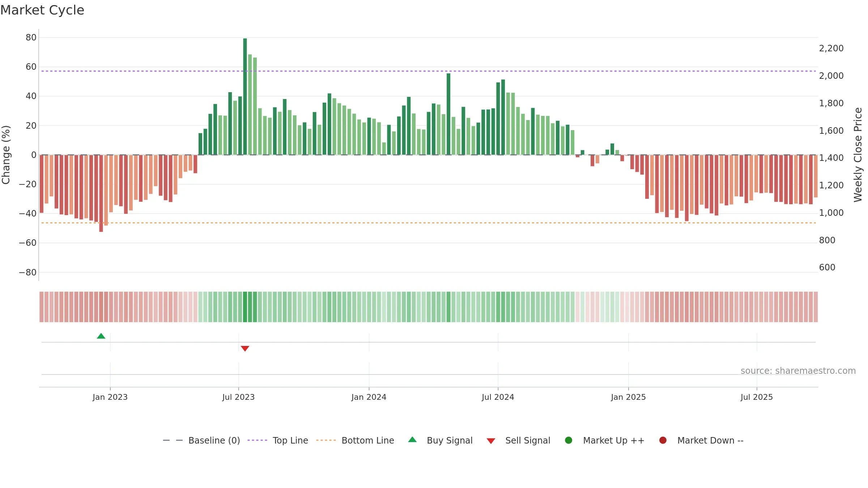Viewport: 868px width, 488px height.
Task: Toggle the Buy Signal legend entry
Action: coord(440,441)
